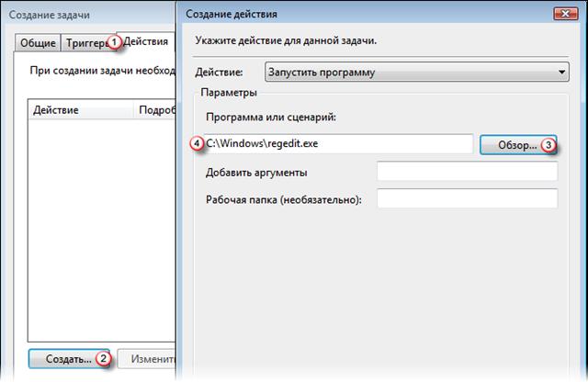Focus the program path field with regedit.exe

[x=338, y=143]
